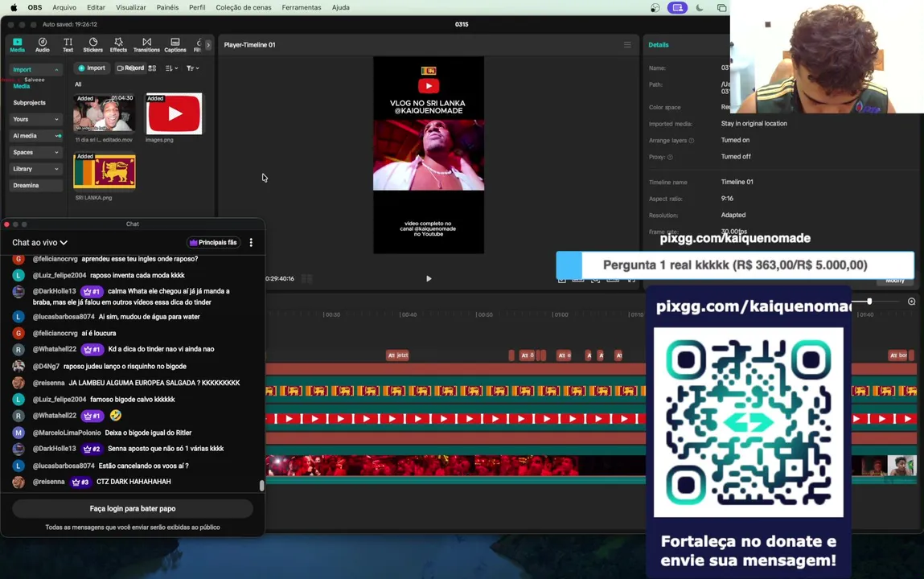Open the Captions panel icon
This screenshot has height=579, width=924.
tap(175, 45)
